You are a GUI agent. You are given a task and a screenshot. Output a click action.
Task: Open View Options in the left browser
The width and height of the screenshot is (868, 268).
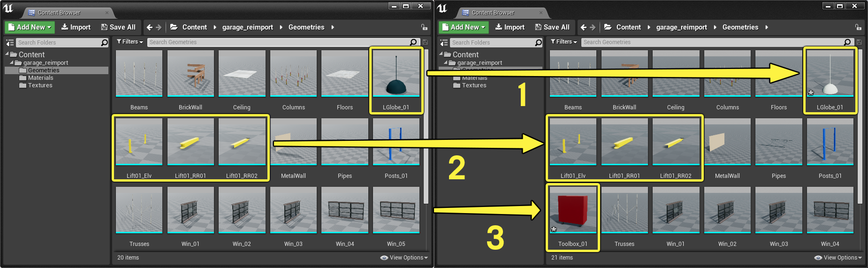pos(404,258)
